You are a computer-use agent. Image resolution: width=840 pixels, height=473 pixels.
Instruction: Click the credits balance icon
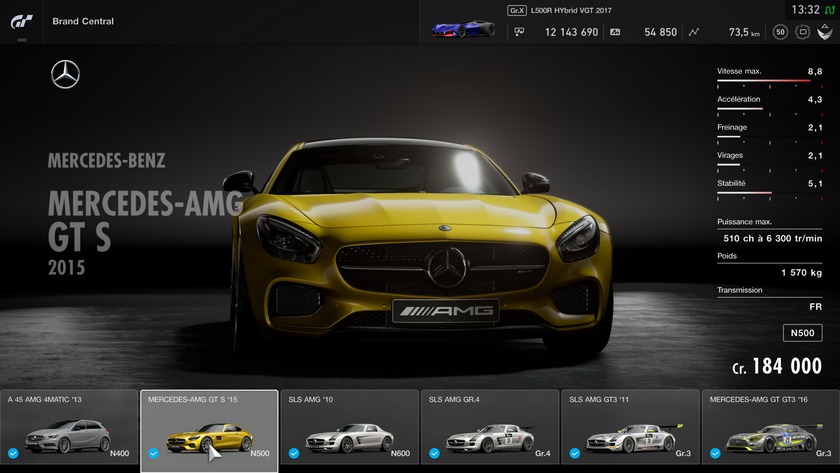519,32
